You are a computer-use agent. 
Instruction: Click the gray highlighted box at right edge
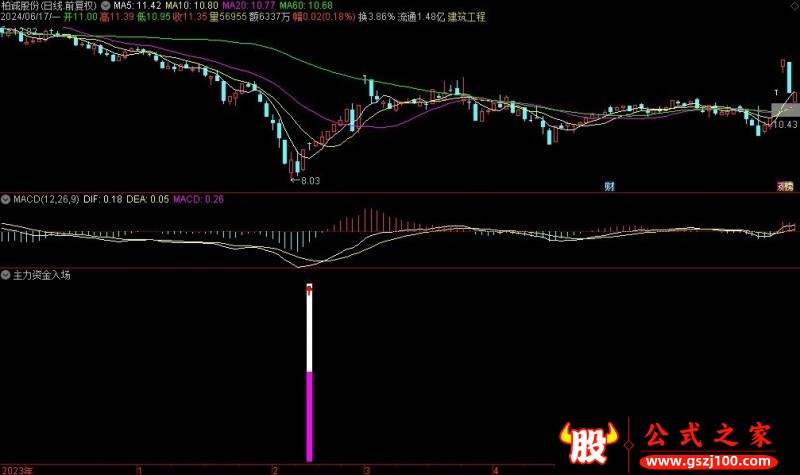[x=785, y=109]
